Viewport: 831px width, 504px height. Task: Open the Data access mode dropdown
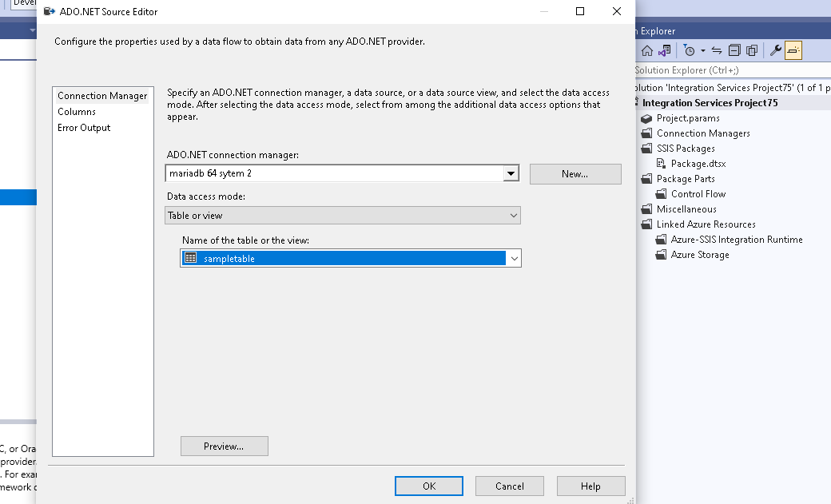pos(514,216)
